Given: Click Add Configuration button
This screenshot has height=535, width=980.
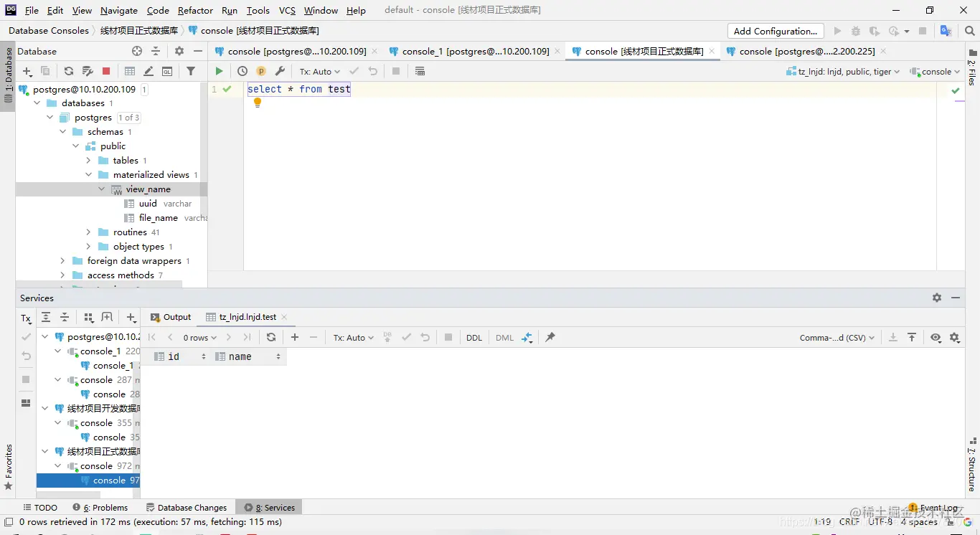Looking at the screenshot, I should click(x=776, y=31).
